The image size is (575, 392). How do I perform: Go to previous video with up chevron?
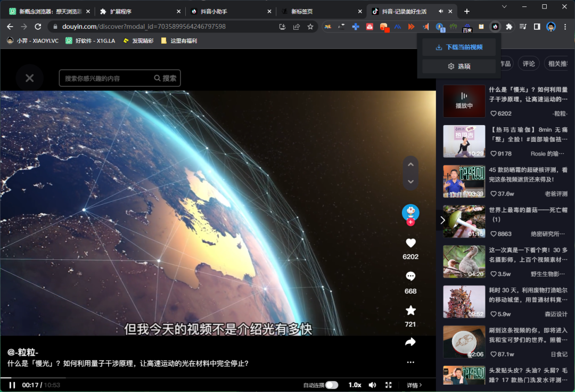click(410, 165)
